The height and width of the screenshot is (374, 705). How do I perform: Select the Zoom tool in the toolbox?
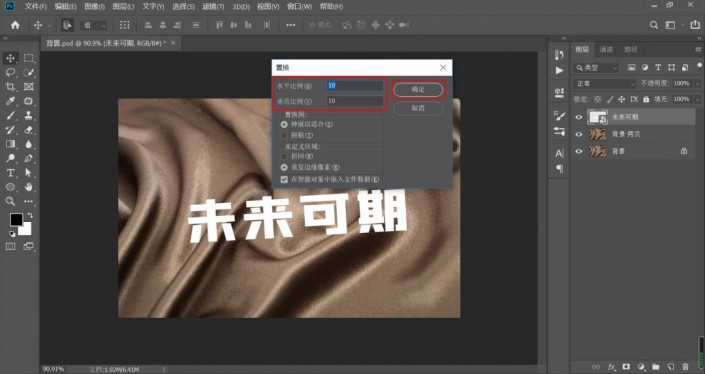(x=10, y=201)
